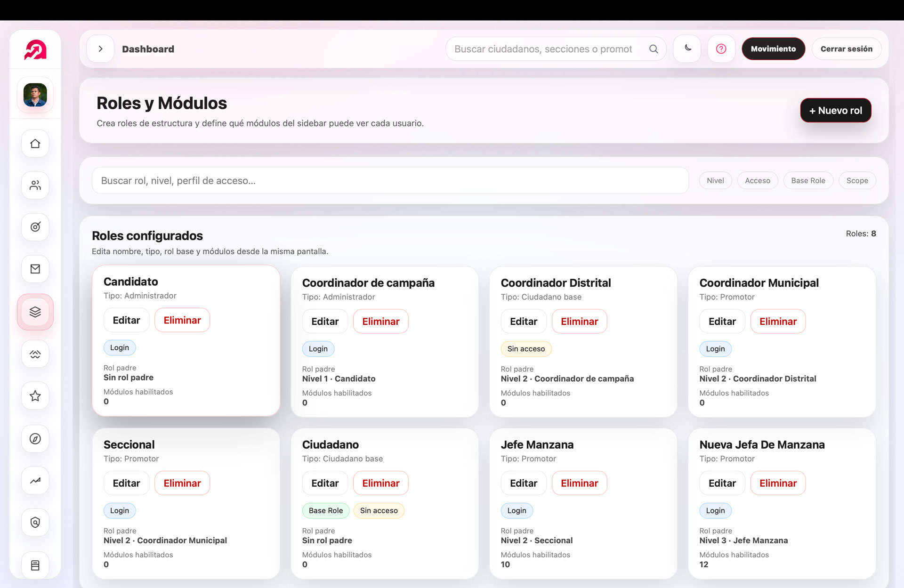Select the Seccional card title
904x588 pixels.
(x=129, y=444)
